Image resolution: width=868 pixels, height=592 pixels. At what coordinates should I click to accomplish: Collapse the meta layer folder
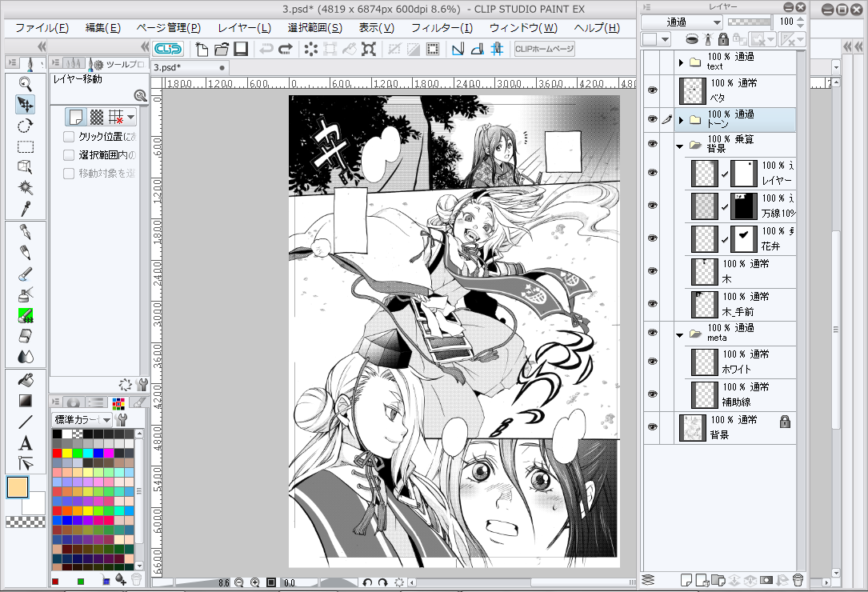[680, 335]
